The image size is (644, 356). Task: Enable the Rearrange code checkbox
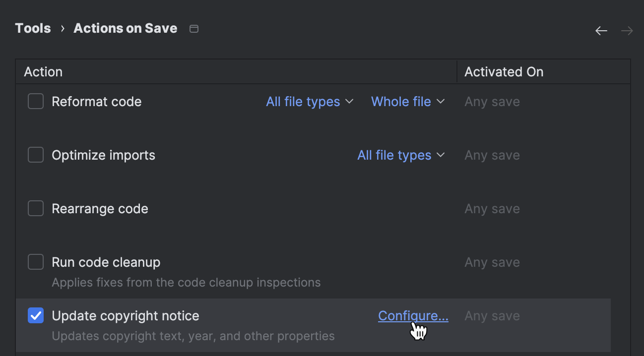click(x=35, y=208)
